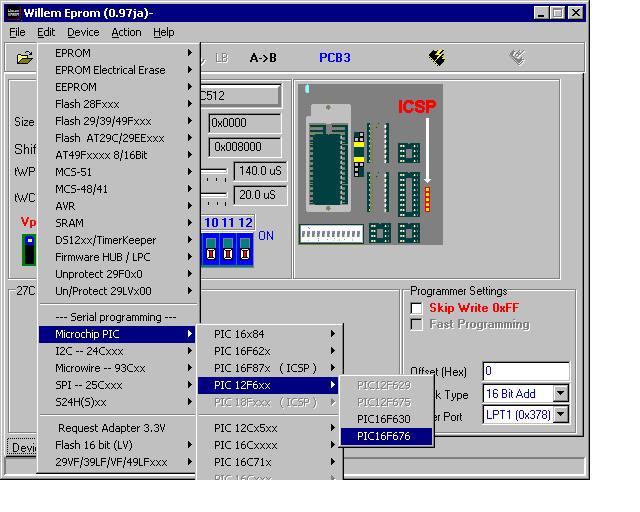Click the ICSP board diagram image
640x512 pixels.
pos(370,164)
